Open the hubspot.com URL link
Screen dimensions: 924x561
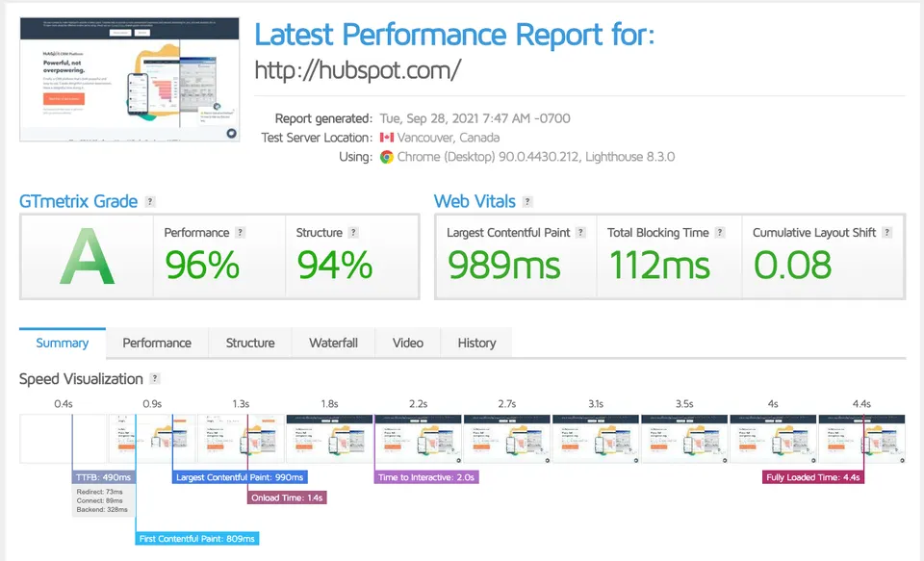pos(358,70)
